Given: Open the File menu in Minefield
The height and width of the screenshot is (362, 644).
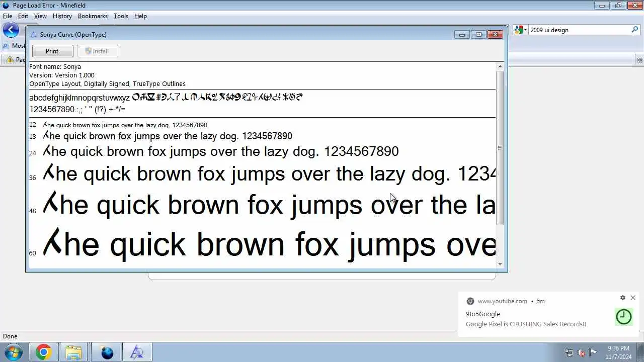Looking at the screenshot, I should pos(8,16).
